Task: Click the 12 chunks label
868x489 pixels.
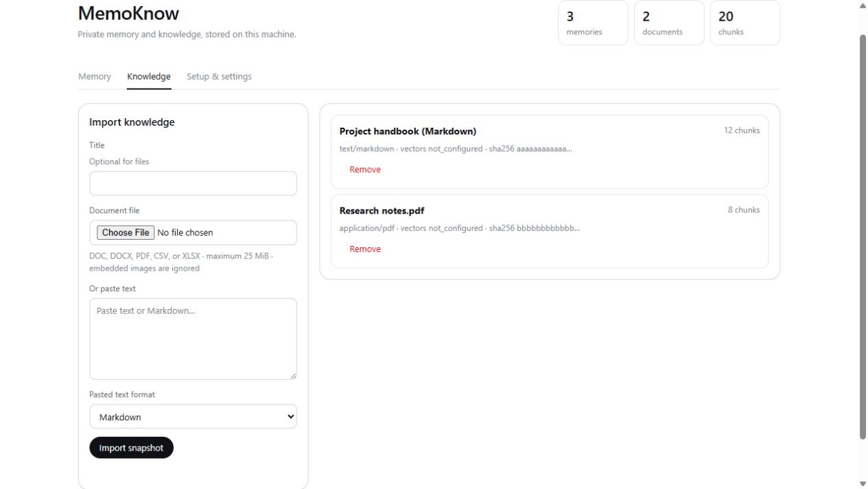Action: pyautogui.click(x=742, y=130)
